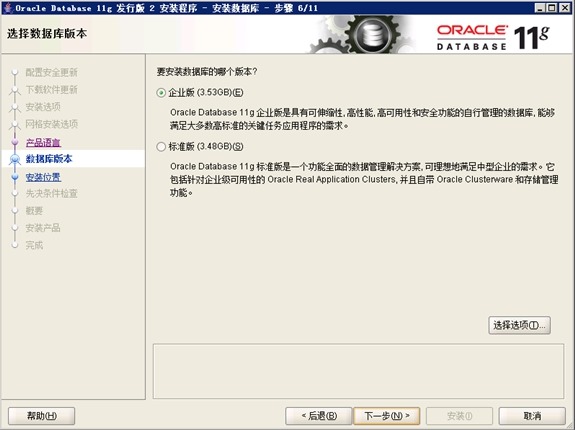The width and height of the screenshot is (575, 430).
Task: Close the installer window
Action: (x=564, y=8)
